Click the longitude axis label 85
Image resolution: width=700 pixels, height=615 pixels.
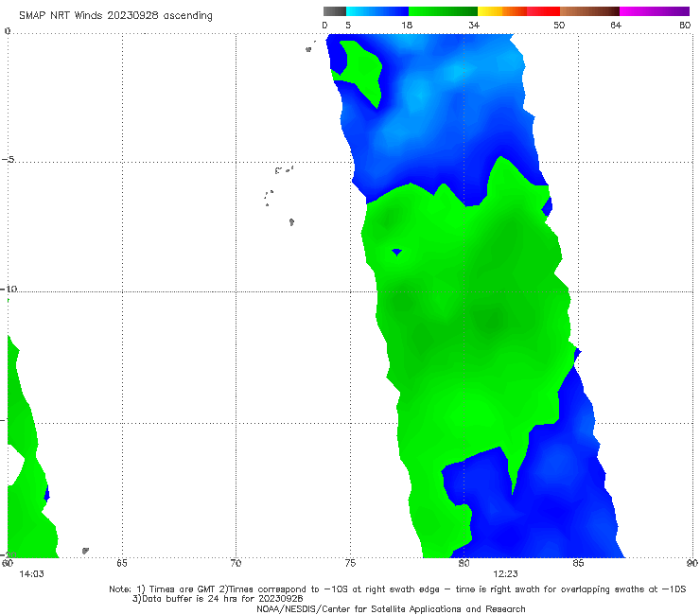pos(578,563)
